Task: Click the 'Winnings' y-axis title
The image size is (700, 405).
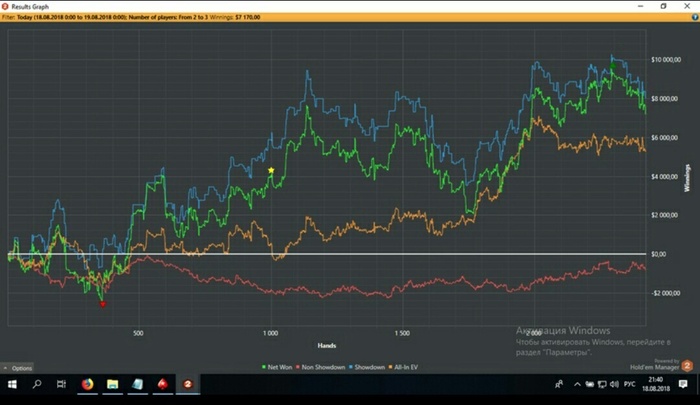Action: pyautogui.click(x=687, y=178)
